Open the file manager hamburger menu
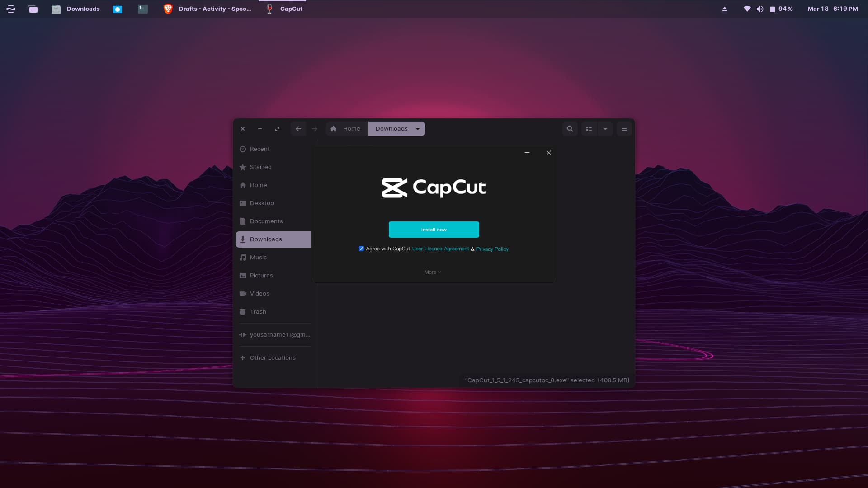The width and height of the screenshot is (868, 488). [x=624, y=129]
